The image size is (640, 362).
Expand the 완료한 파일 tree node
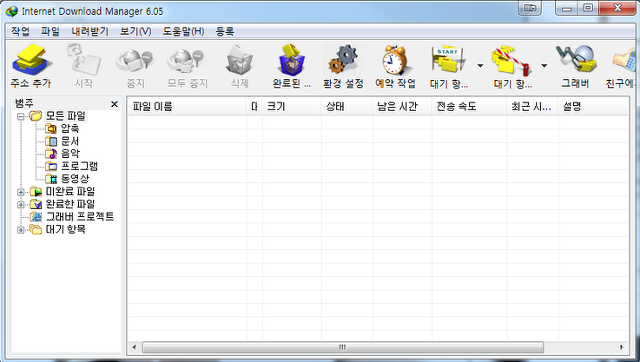pyautogui.click(x=20, y=204)
